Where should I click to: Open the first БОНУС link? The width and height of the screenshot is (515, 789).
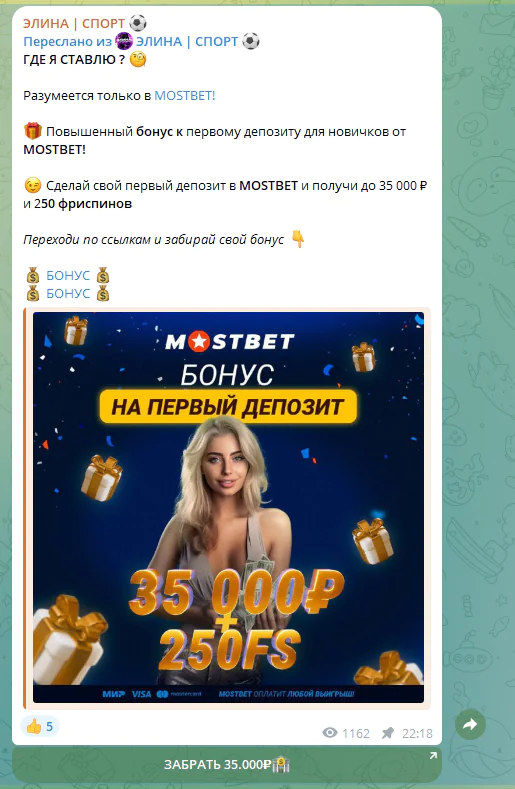[x=68, y=276]
